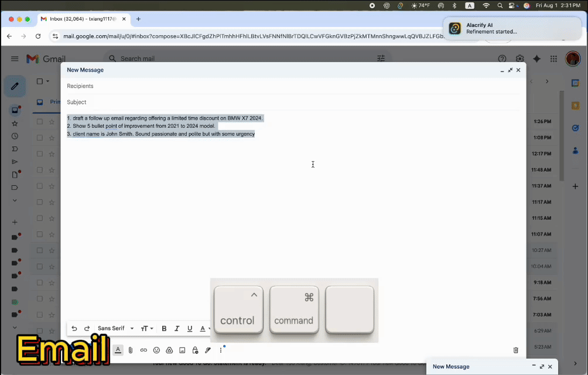Select the Inbox browser tab

[84, 19]
